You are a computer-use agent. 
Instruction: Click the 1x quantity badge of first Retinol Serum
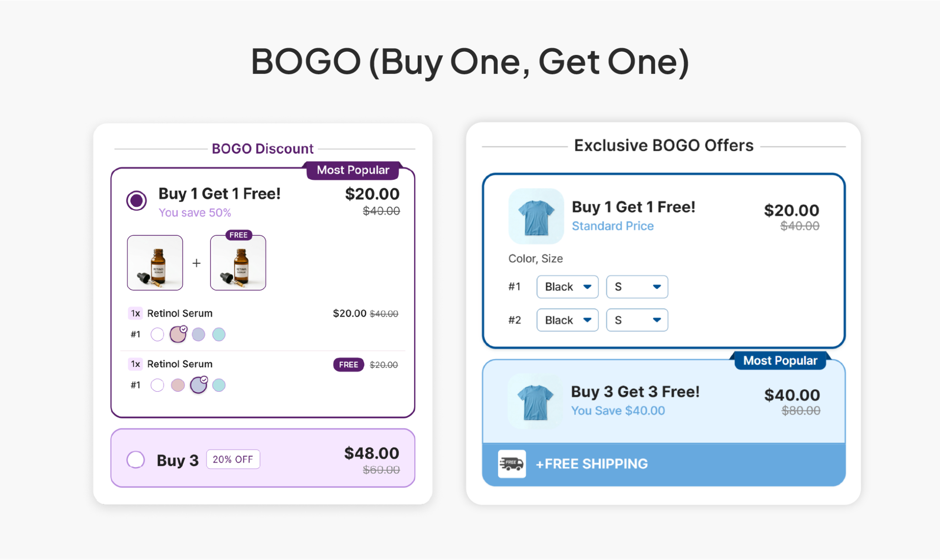[x=135, y=313]
